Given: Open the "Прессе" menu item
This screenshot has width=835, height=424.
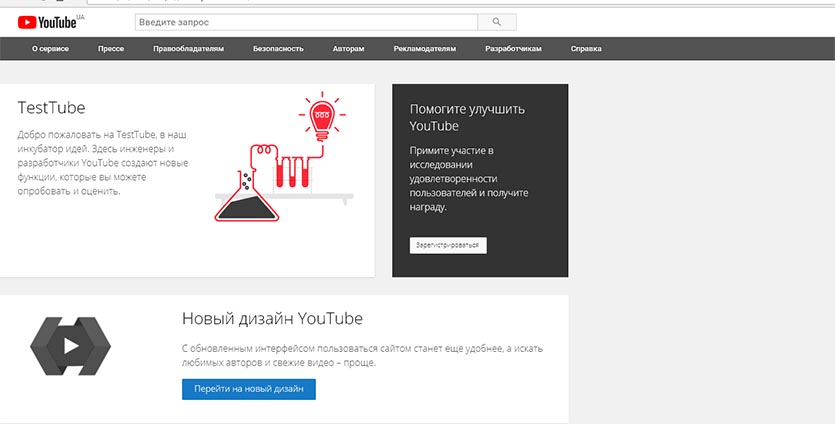Looking at the screenshot, I should pyautogui.click(x=111, y=48).
